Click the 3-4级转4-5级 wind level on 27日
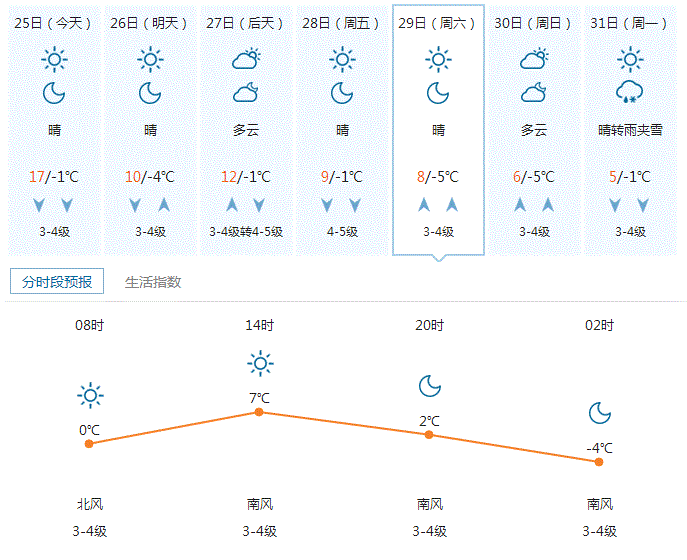 click(x=246, y=232)
